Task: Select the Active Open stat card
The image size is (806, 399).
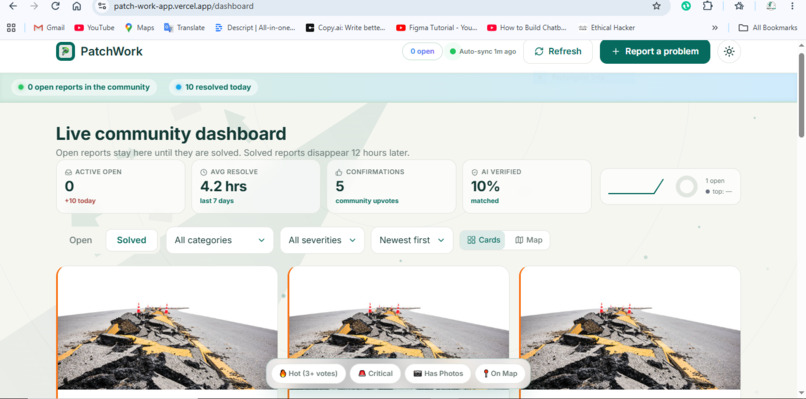Action: [x=120, y=186]
